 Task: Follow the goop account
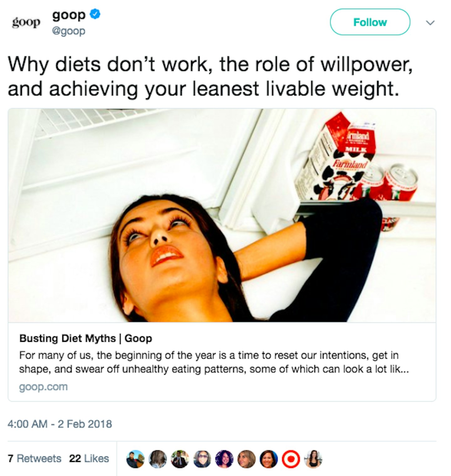pos(370,22)
